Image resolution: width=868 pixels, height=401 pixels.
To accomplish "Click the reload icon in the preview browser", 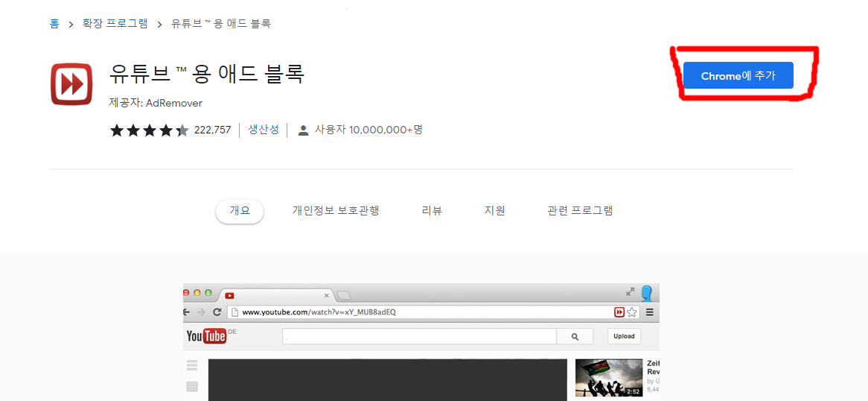I will (217, 312).
